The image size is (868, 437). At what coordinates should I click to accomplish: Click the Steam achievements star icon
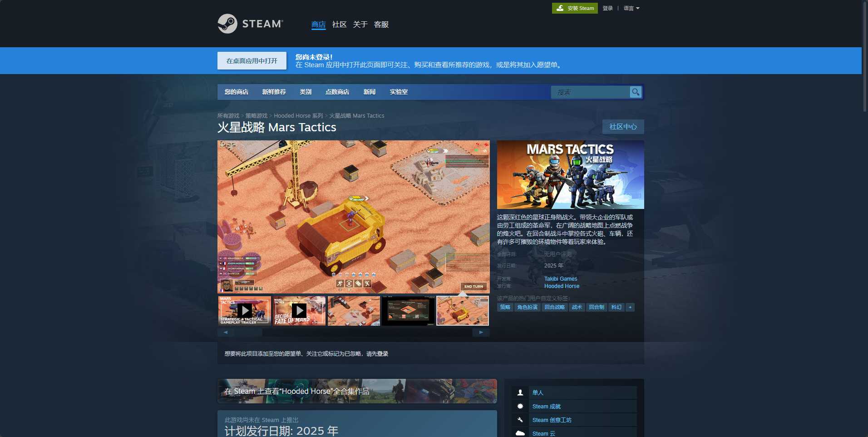pos(520,406)
